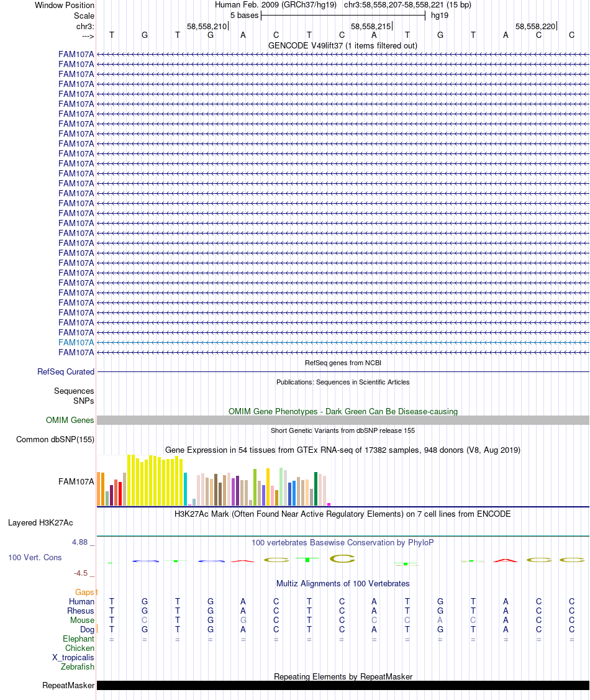Select the Mouse alignment row label

click(x=82, y=620)
